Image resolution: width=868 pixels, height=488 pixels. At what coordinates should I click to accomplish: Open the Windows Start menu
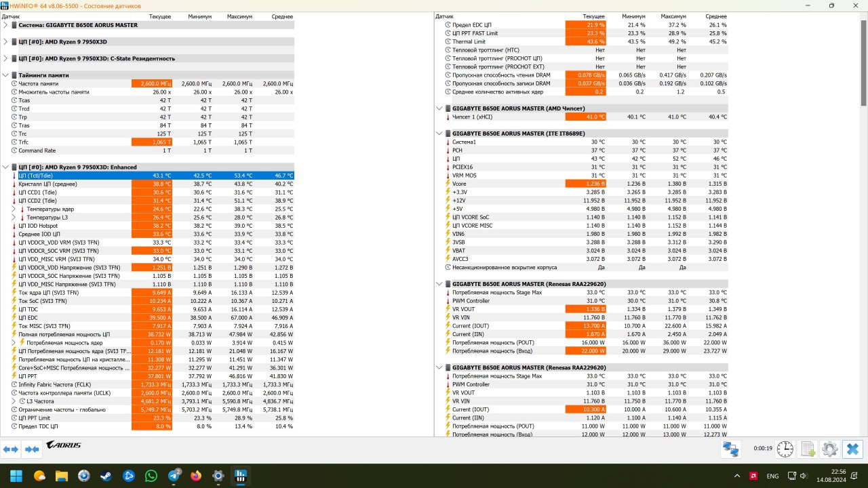[16, 476]
